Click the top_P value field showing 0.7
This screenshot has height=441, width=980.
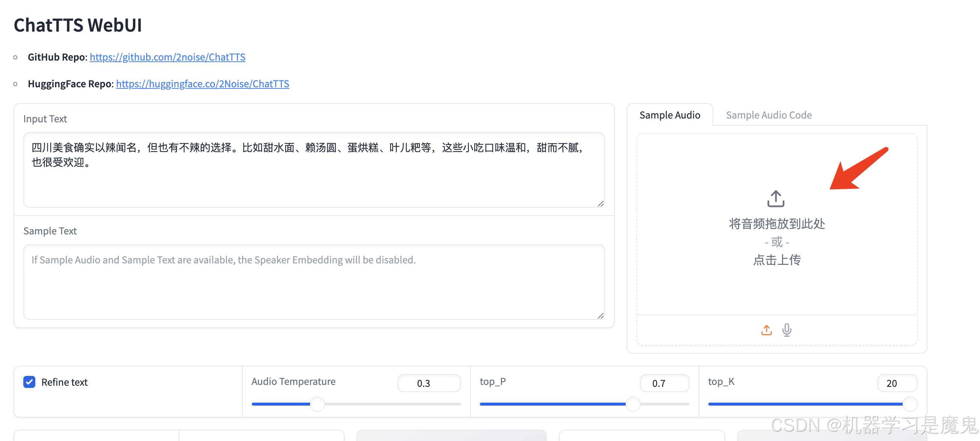click(x=664, y=383)
